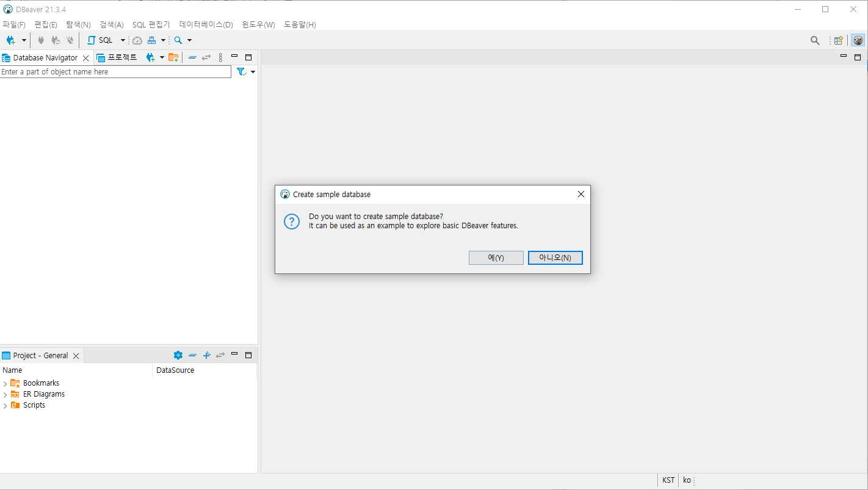Click Collapse All icon in Database Navigator

pyautogui.click(x=192, y=57)
